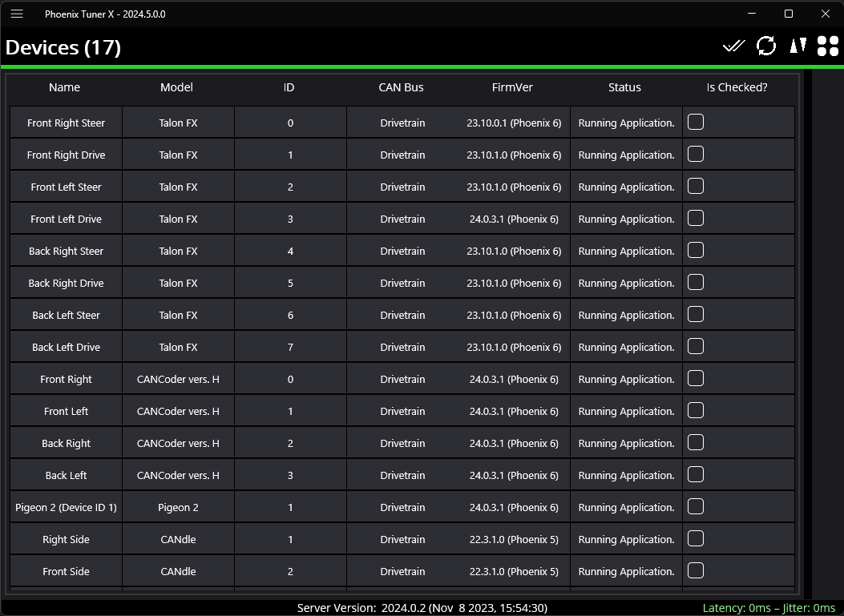
Task: Click Back Left Drive's ID 7 cell
Action: tap(291, 347)
